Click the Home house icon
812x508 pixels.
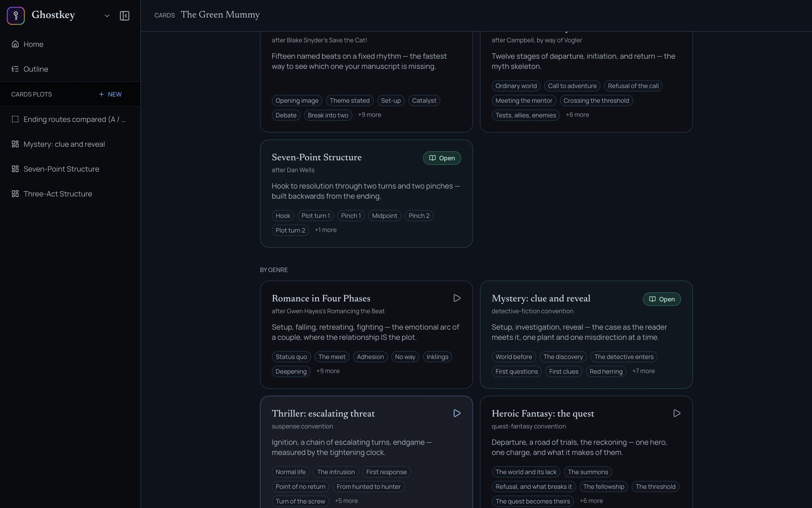tap(15, 44)
